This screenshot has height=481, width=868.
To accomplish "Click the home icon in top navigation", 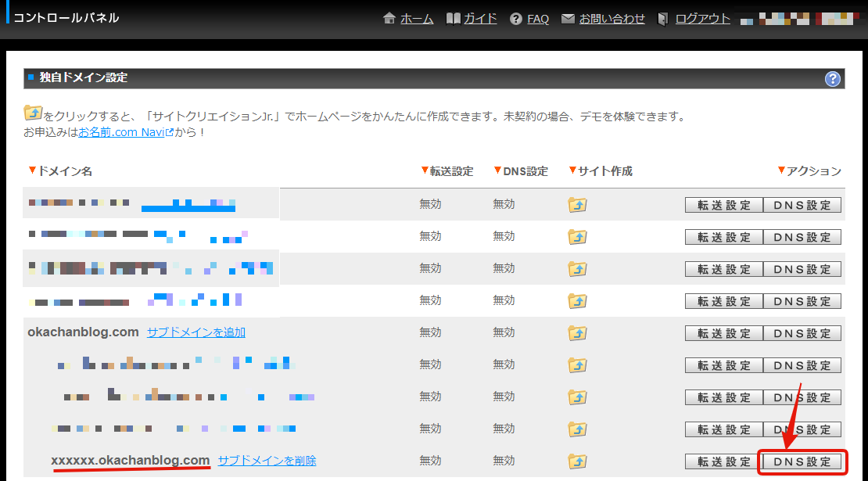I will coord(389,19).
